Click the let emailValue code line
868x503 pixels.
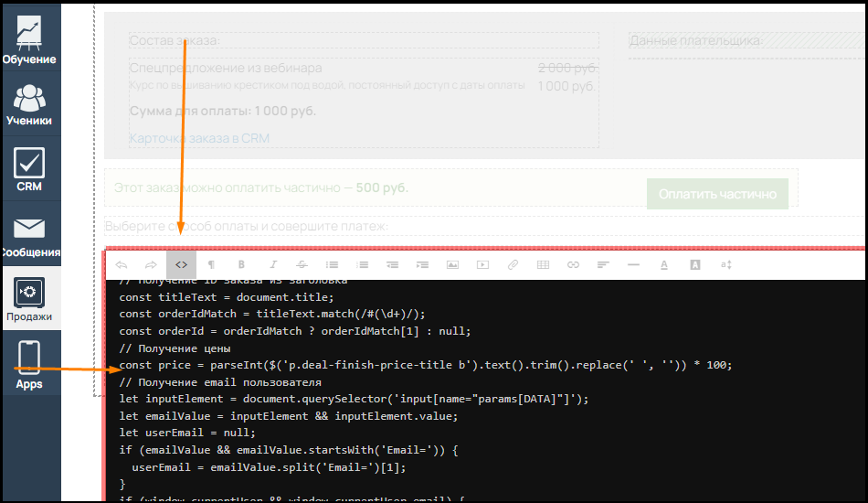pos(289,416)
